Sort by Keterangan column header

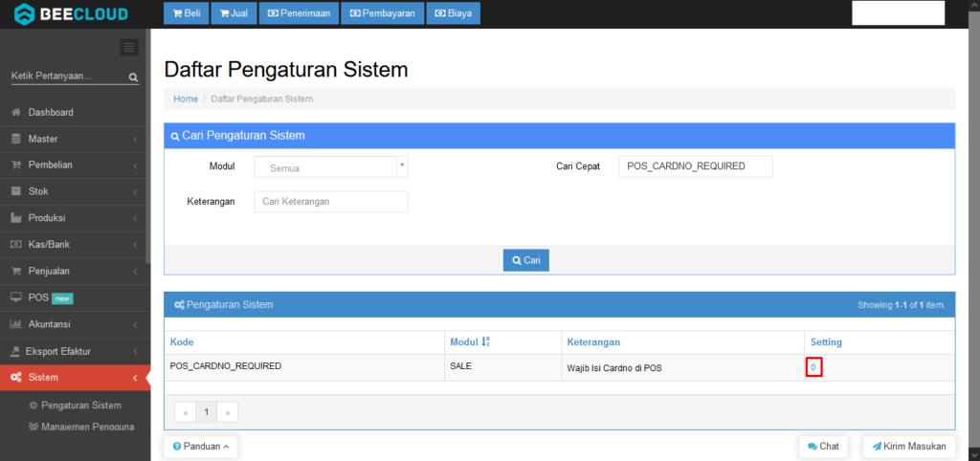[x=593, y=342]
